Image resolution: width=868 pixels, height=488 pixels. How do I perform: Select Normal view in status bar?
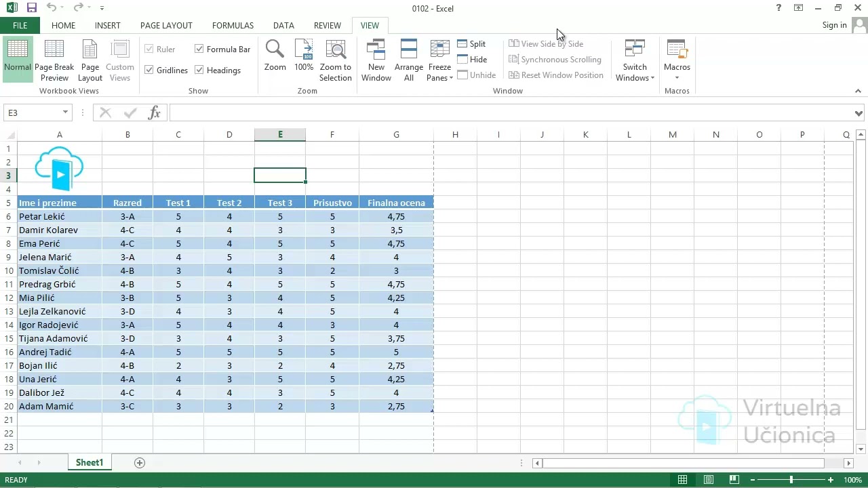[x=683, y=480]
